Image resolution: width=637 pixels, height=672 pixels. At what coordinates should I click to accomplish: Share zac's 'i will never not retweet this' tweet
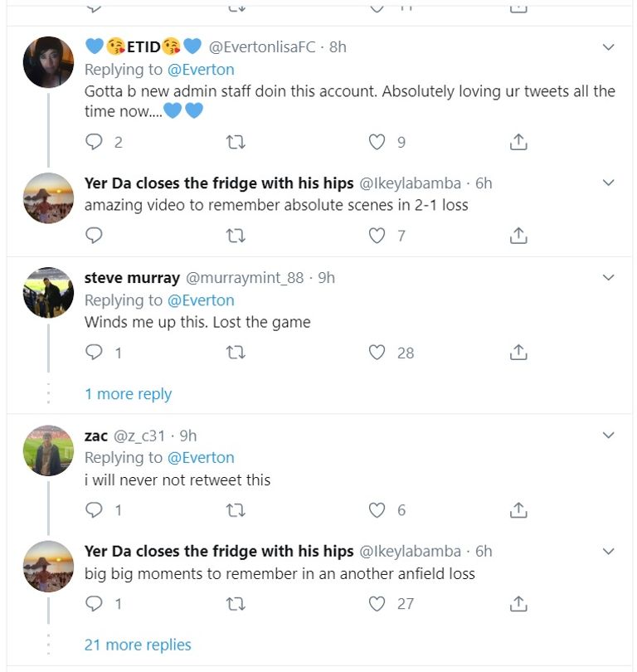518,510
